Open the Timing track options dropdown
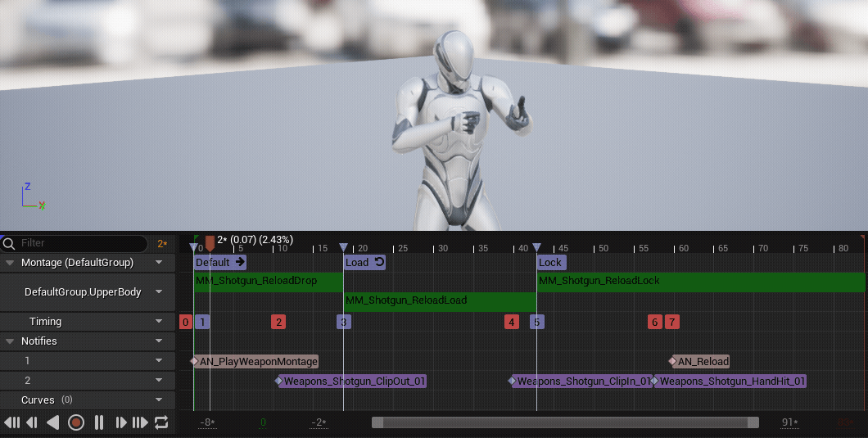 159,322
